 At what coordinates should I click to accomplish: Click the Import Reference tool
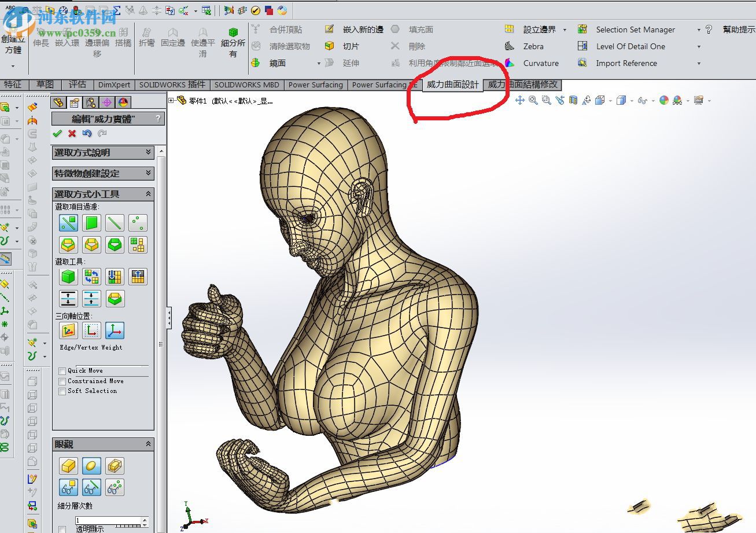[x=618, y=63]
